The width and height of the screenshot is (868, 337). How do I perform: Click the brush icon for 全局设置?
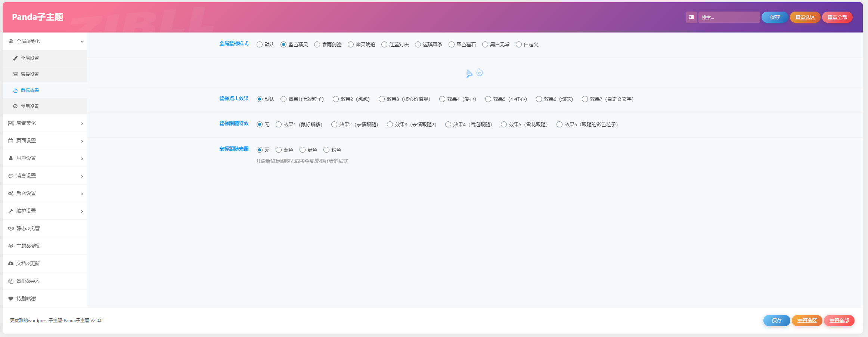coord(15,58)
